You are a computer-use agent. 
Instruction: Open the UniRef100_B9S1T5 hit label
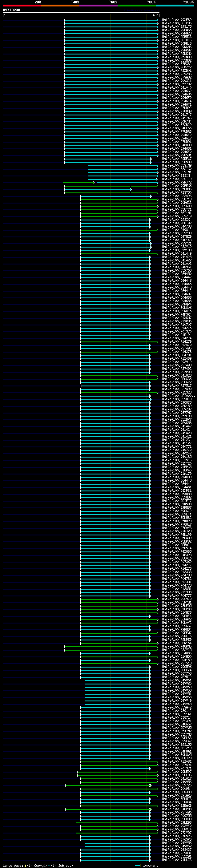(176, 26)
